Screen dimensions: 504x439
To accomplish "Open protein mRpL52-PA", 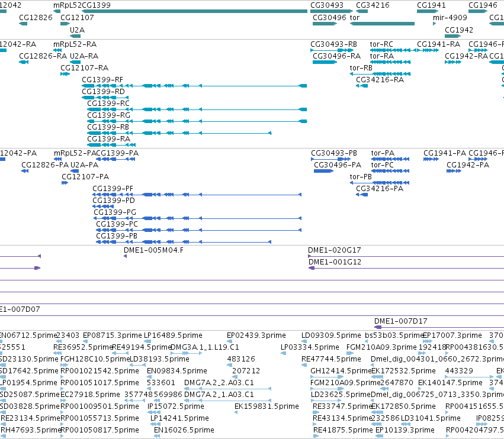I will point(75,153).
